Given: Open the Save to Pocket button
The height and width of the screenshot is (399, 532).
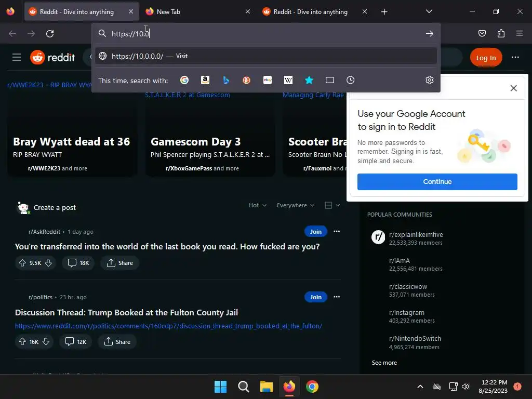Looking at the screenshot, I should tap(482, 33).
